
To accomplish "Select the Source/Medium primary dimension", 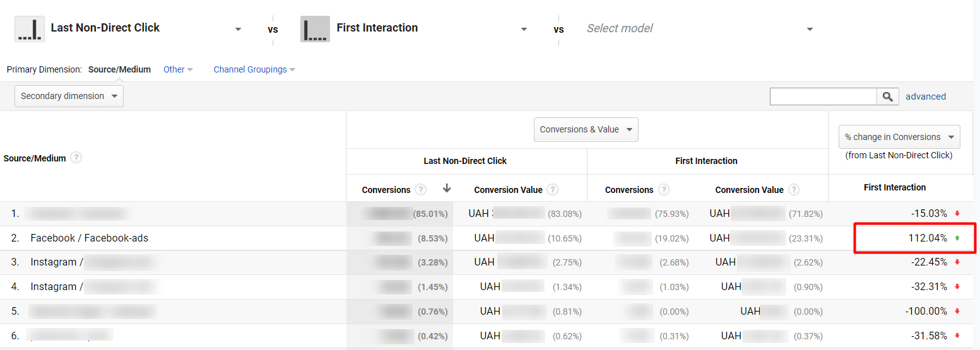I will (x=119, y=69).
